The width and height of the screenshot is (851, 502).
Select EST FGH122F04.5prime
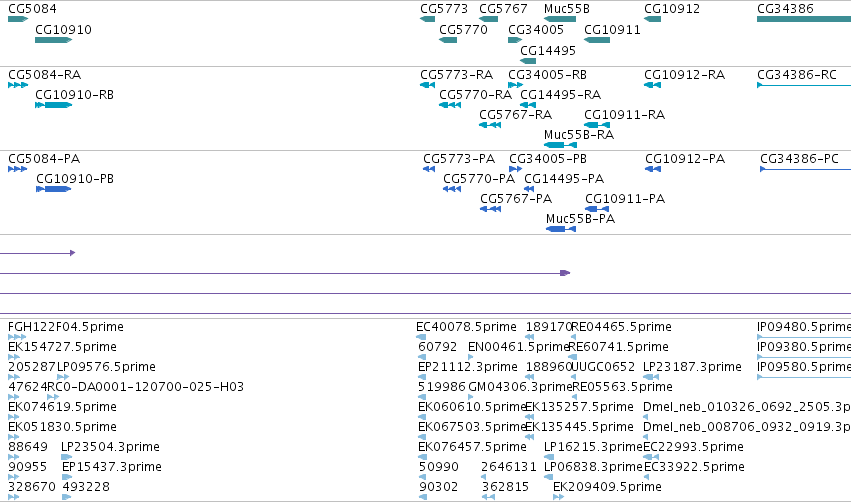coord(66,327)
